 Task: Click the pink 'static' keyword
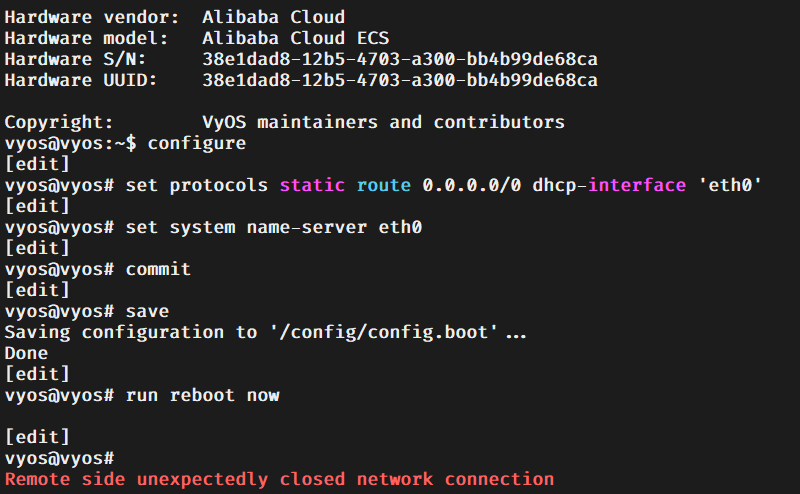pyautogui.click(x=312, y=185)
